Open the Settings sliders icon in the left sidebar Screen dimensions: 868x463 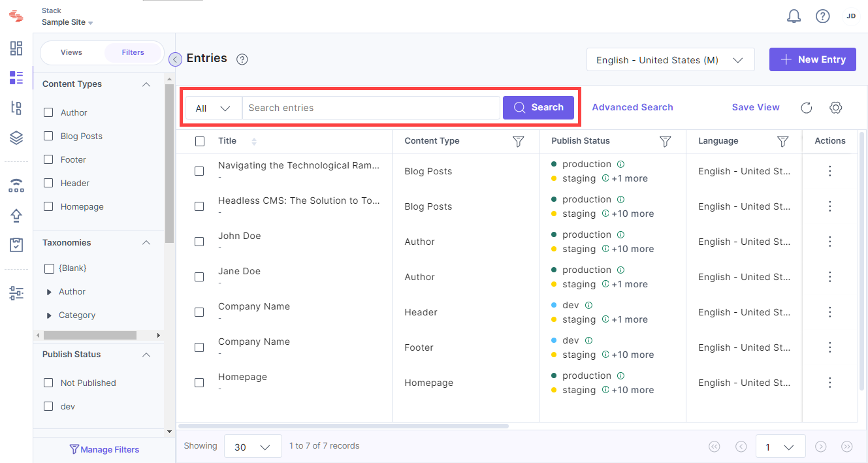(x=16, y=293)
